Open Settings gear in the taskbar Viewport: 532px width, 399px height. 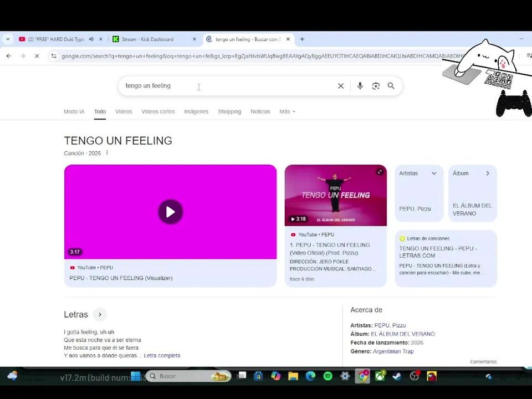pos(345,376)
